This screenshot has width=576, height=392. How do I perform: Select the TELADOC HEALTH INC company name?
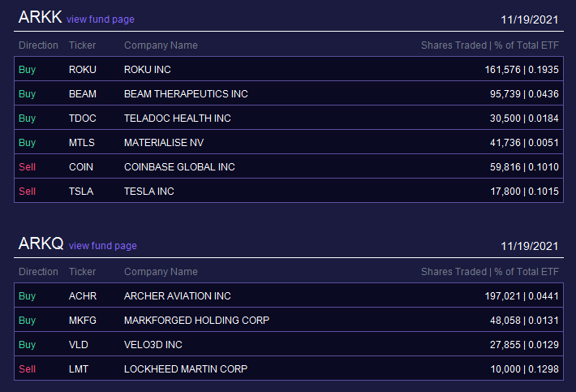point(178,118)
